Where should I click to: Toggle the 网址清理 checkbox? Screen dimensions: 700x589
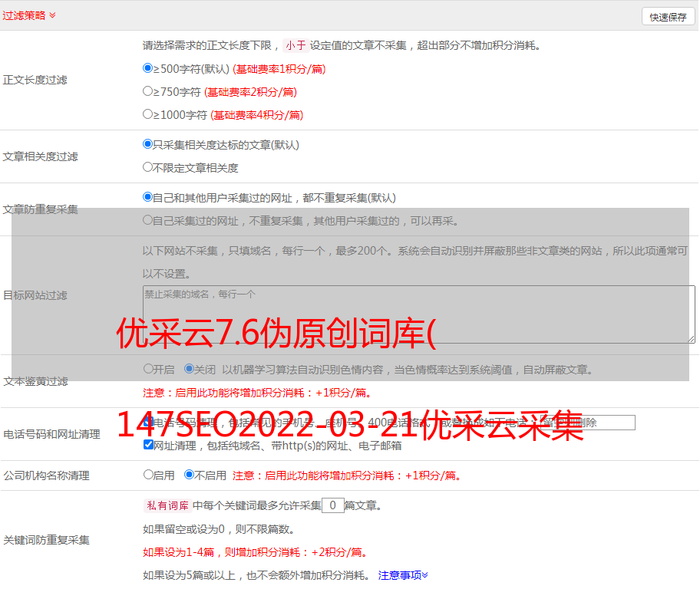(x=148, y=445)
